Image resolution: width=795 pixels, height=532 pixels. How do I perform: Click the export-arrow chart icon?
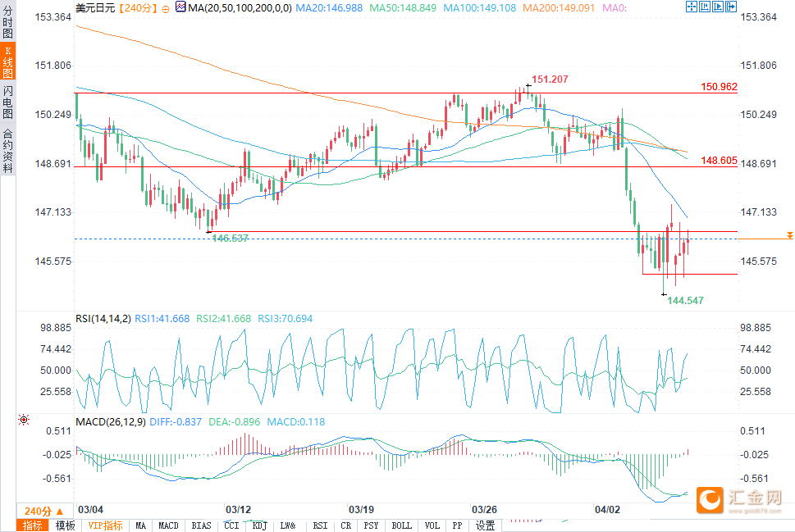[731, 7]
